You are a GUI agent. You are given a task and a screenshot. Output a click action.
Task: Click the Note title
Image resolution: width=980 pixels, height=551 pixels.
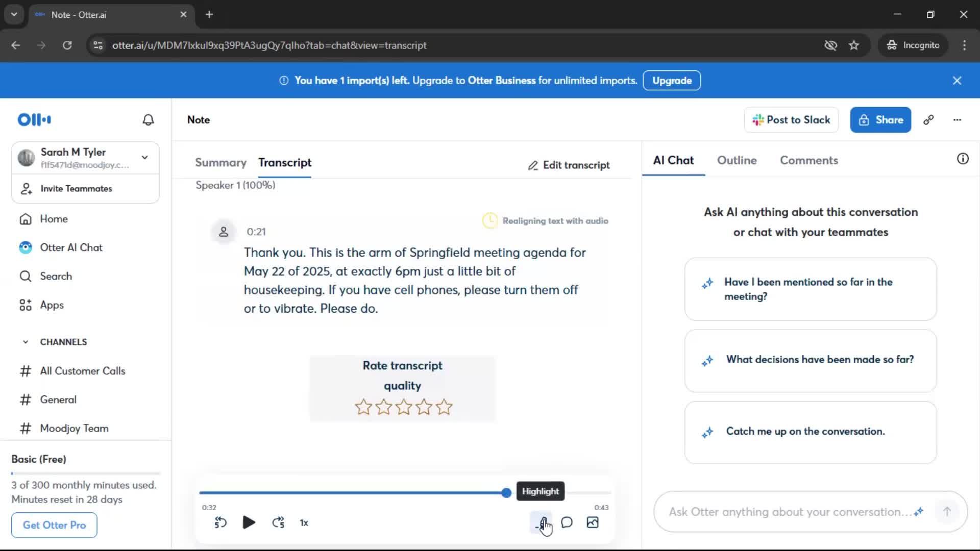pyautogui.click(x=199, y=120)
